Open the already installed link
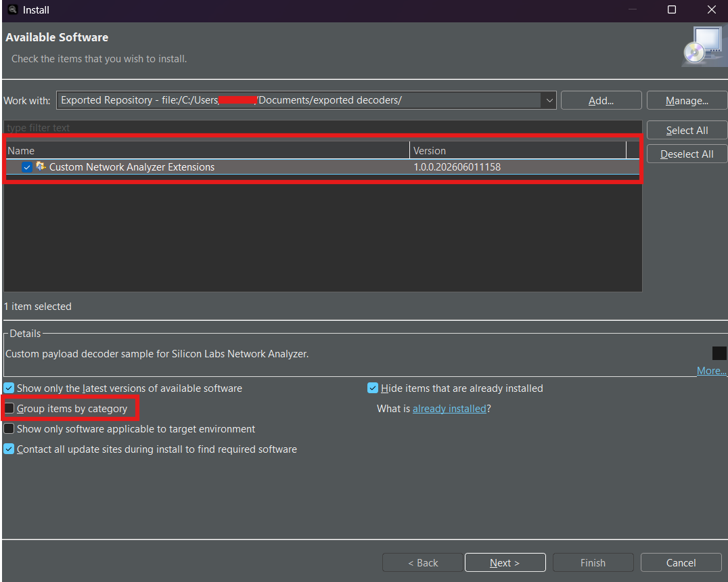Image resolution: width=728 pixels, height=582 pixels. [449, 408]
